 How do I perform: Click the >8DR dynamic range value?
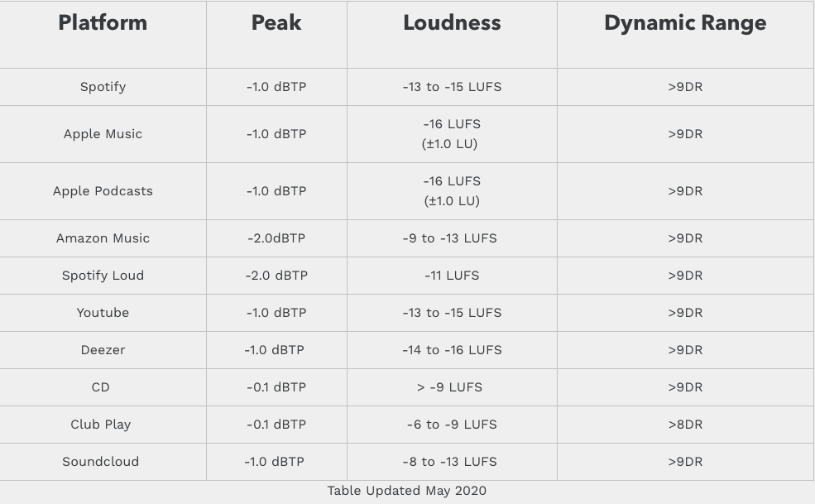pyautogui.click(x=685, y=425)
